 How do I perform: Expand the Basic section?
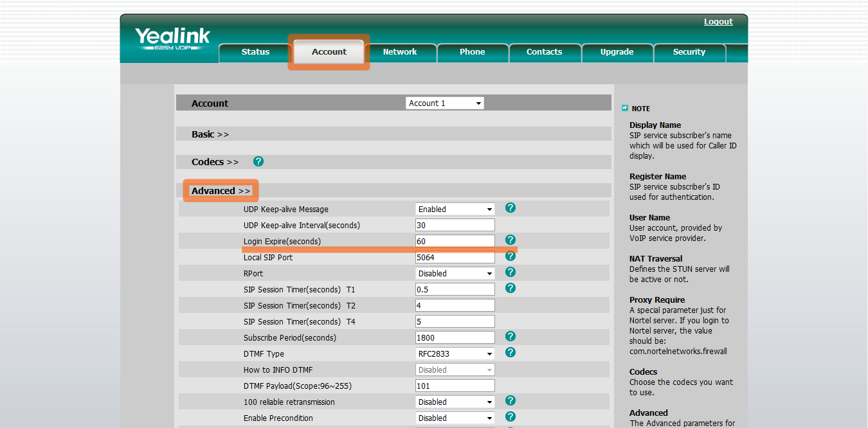pyautogui.click(x=210, y=134)
